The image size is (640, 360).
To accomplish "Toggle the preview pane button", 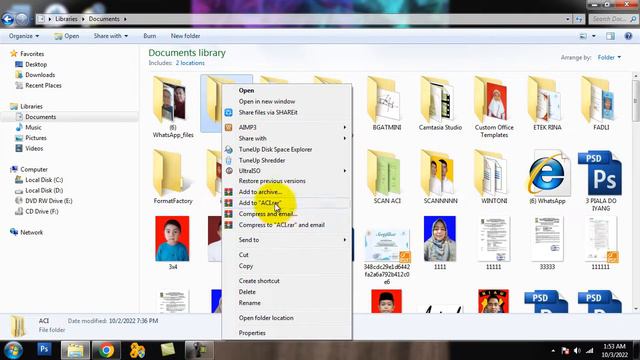I will pyautogui.click(x=610, y=36).
